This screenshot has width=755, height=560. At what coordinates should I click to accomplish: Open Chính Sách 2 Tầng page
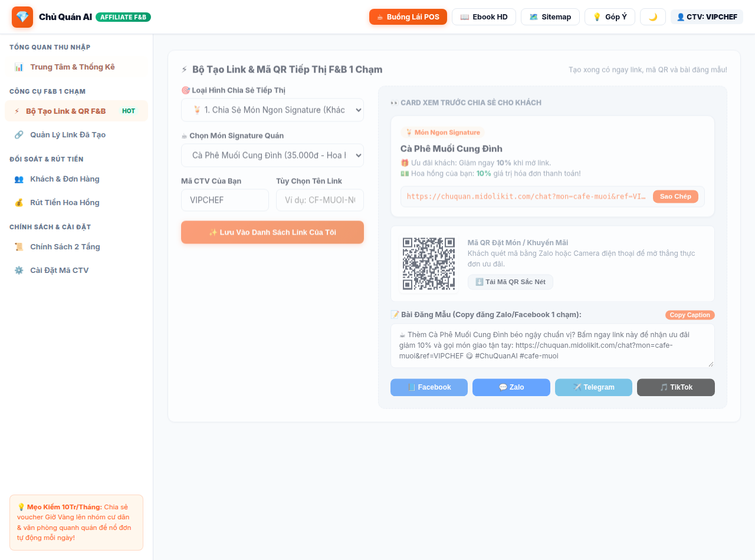pos(76,247)
